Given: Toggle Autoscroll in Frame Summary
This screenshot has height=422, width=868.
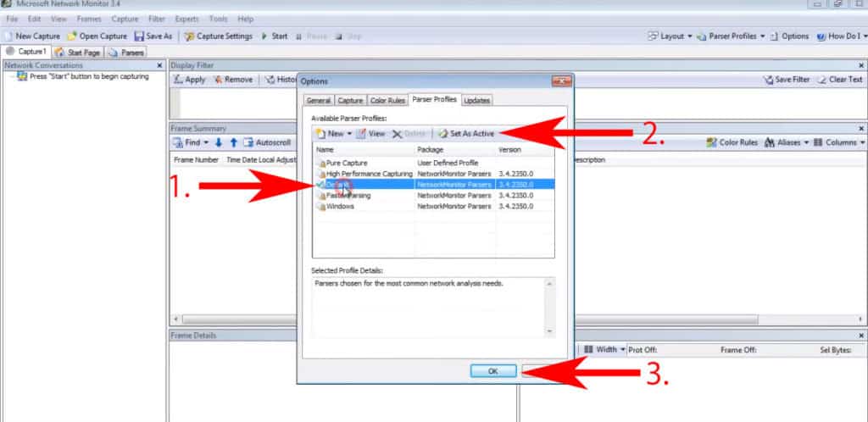Looking at the screenshot, I should [x=267, y=142].
